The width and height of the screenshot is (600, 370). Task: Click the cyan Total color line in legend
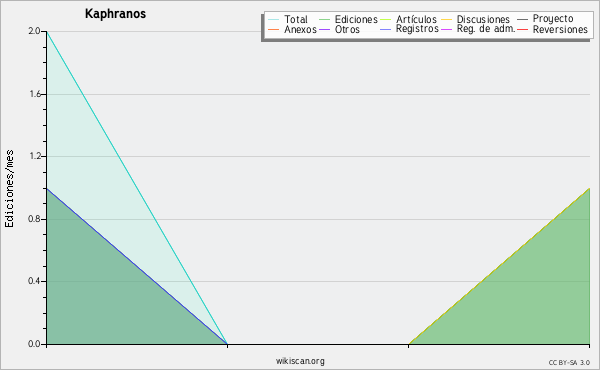coord(274,20)
